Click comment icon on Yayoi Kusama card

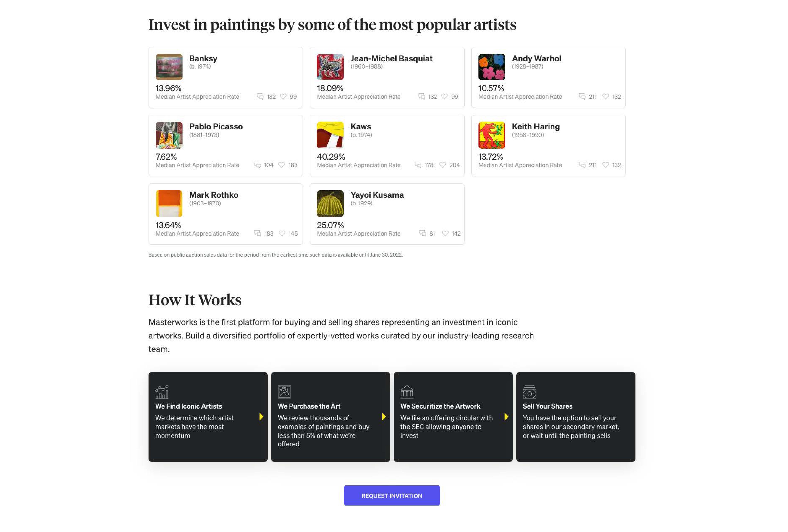pyautogui.click(x=422, y=234)
